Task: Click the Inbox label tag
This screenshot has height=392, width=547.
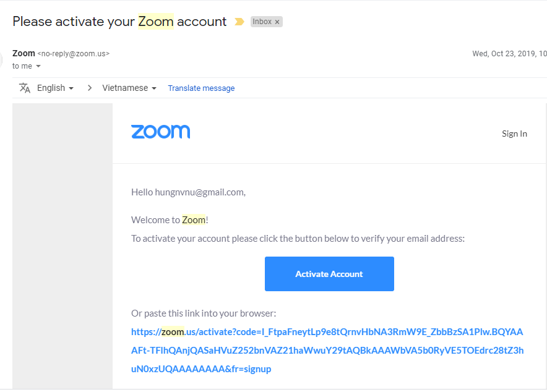Action: point(262,22)
